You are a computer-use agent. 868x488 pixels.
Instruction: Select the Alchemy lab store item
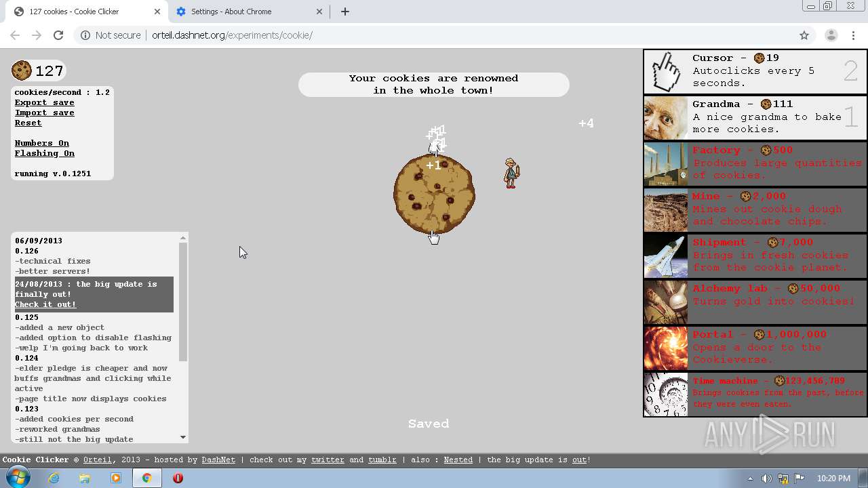pos(755,302)
